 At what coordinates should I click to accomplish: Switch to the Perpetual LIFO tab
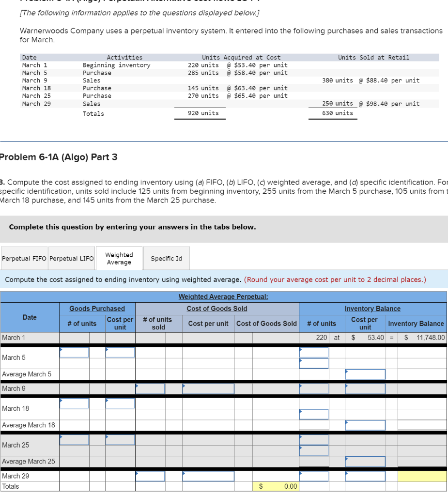71,258
